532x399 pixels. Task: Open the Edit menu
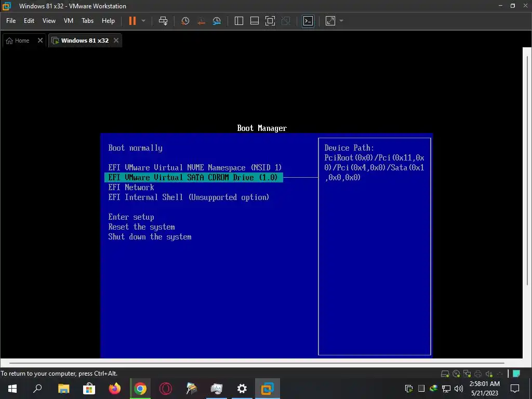click(x=29, y=21)
